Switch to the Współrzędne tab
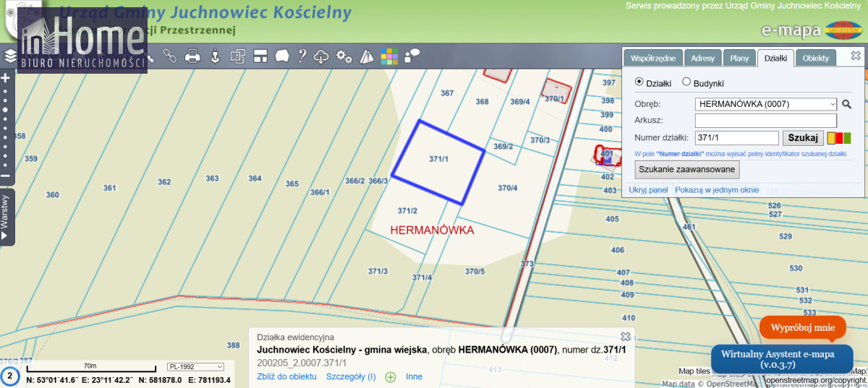This screenshot has width=868, height=388. [653, 59]
